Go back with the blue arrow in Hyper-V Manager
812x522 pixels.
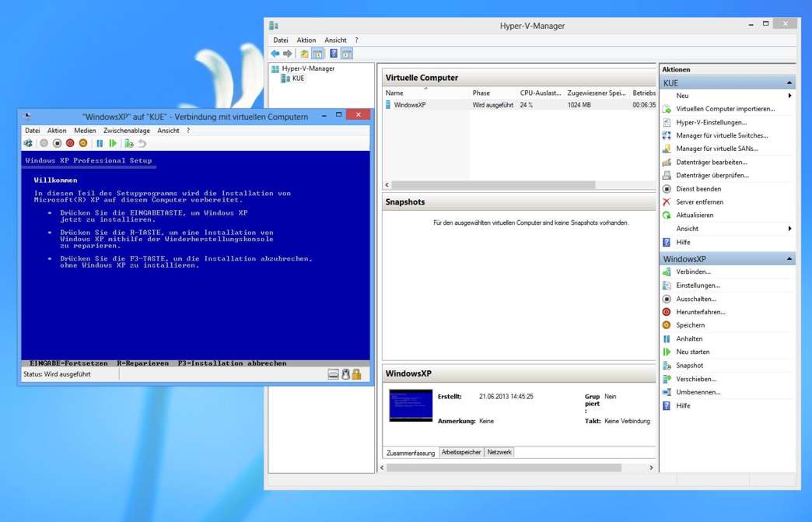click(275, 54)
